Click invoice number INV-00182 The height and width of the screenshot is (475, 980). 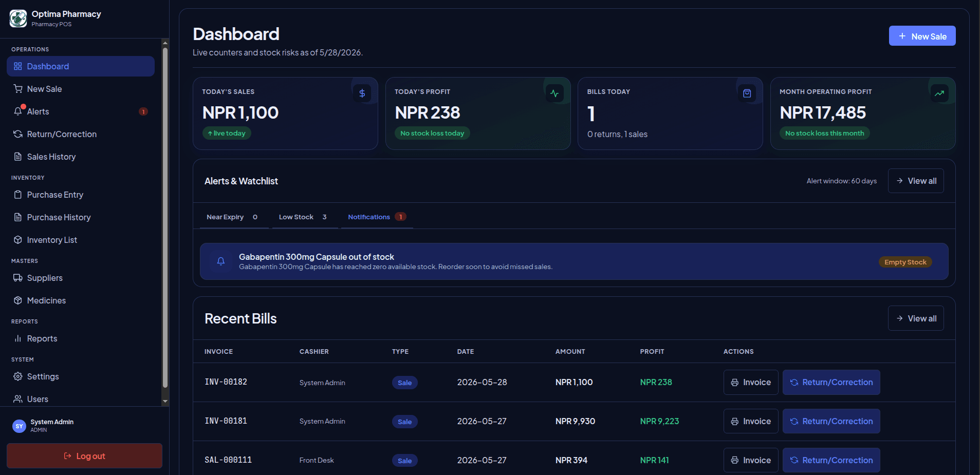(226, 382)
